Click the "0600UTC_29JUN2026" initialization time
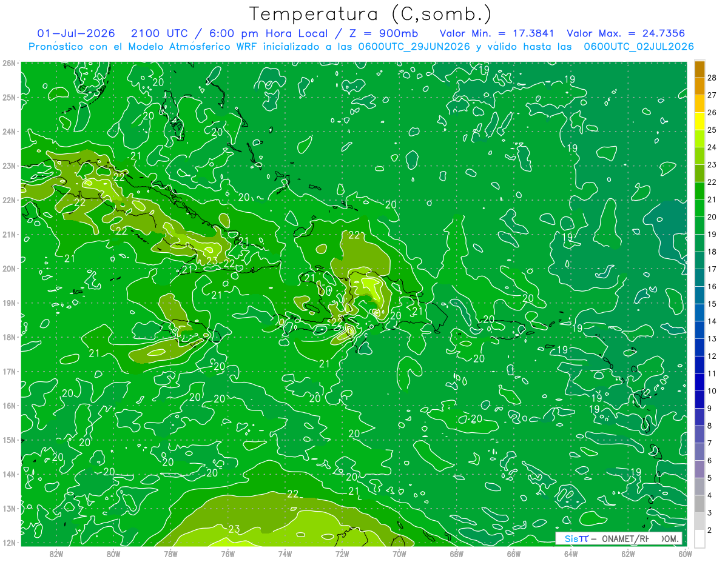The width and height of the screenshot is (728, 562). pyautogui.click(x=414, y=47)
